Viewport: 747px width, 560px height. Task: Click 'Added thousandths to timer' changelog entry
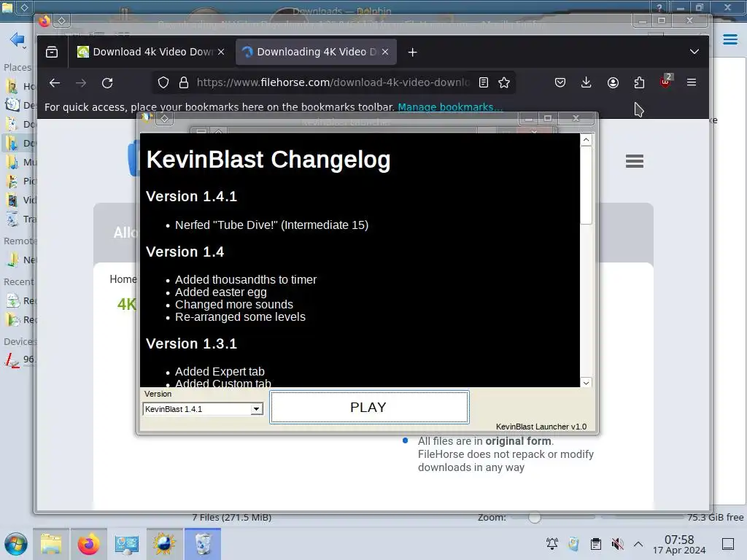[246, 279]
